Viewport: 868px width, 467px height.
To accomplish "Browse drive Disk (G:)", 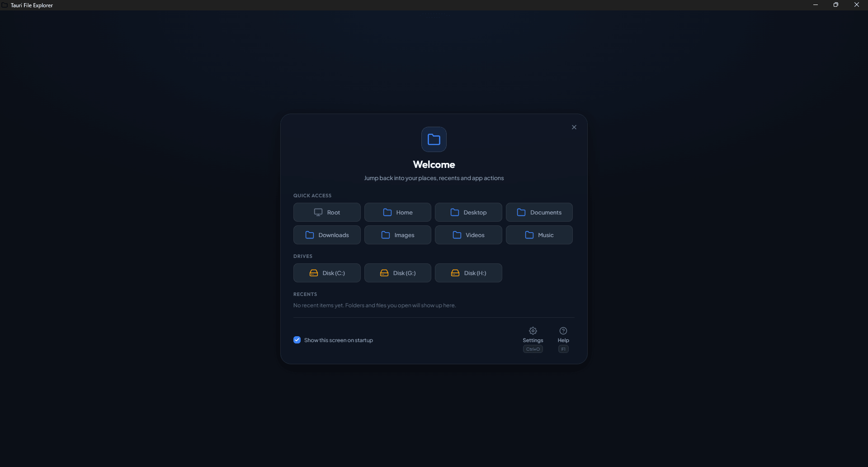I will (398, 273).
